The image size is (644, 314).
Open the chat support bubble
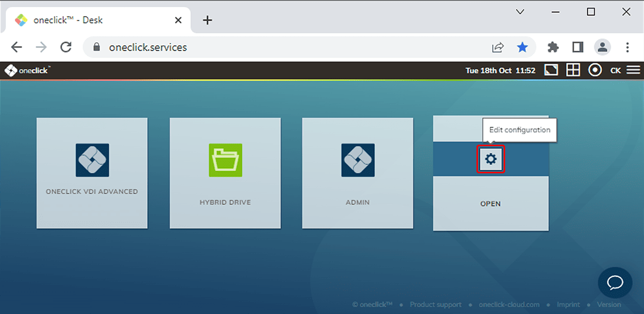(x=615, y=283)
